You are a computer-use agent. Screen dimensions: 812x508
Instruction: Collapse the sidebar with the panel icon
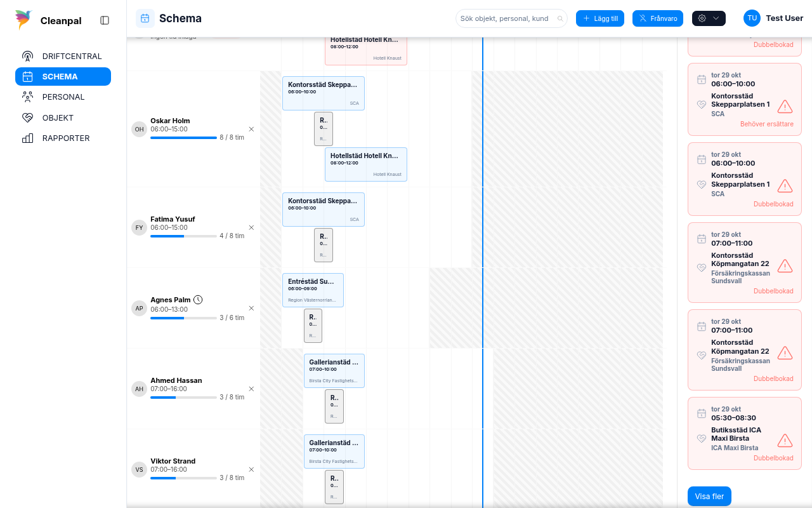pyautogui.click(x=105, y=20)
